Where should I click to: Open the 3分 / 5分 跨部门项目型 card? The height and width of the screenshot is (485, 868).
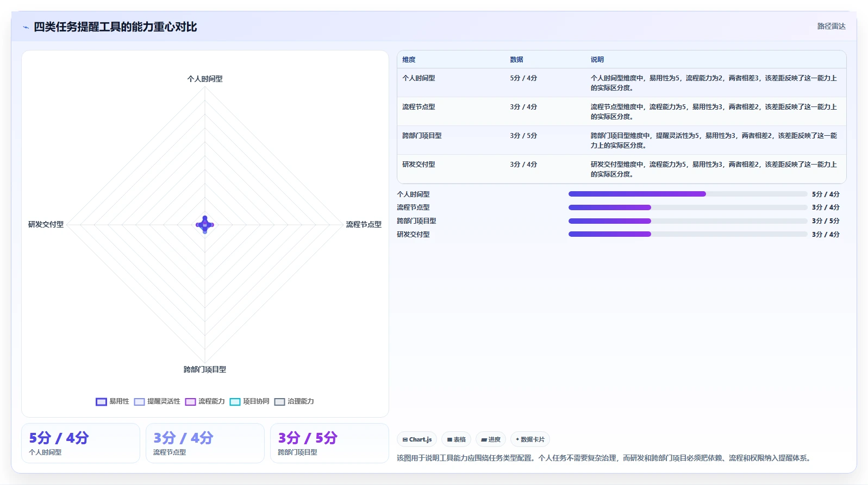click(329, 443)
